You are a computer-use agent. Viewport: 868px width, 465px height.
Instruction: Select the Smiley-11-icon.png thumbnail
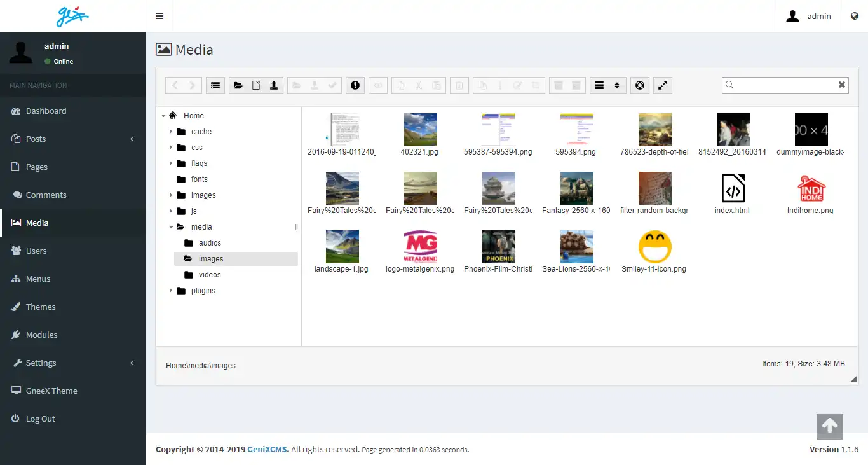coord(654,247)
